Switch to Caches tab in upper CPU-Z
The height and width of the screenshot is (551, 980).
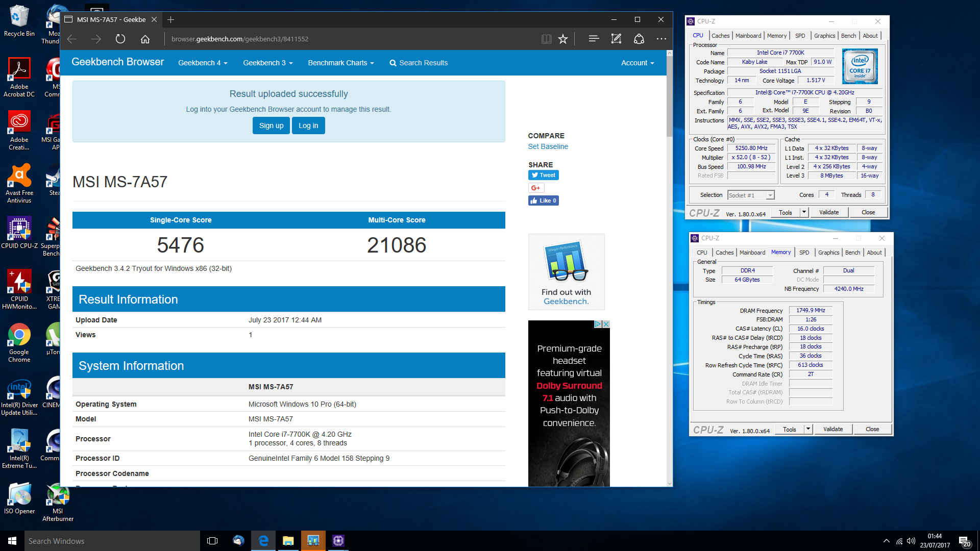tap(720, 36)
